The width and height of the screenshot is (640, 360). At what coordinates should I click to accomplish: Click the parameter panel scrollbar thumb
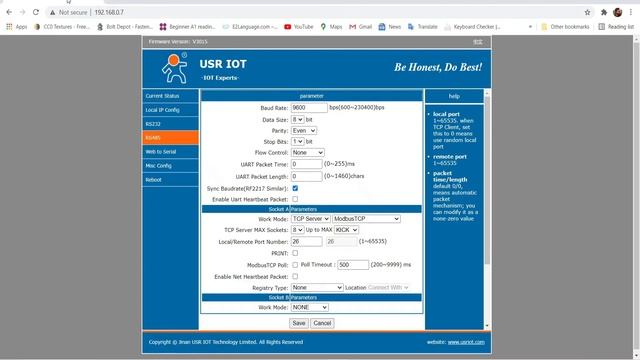click(487, 180)
